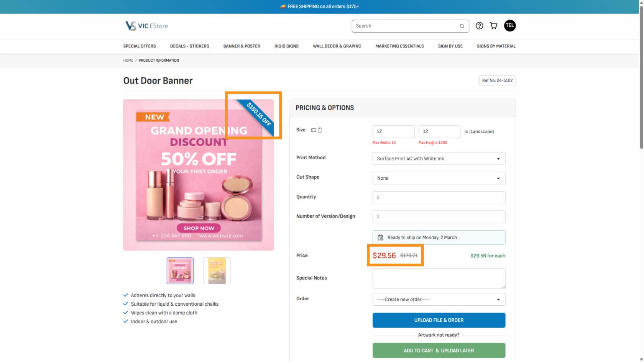Select the yellow burger banner thumbnail
The height and width of the screenshot is (362, 644).
[217, 271]
